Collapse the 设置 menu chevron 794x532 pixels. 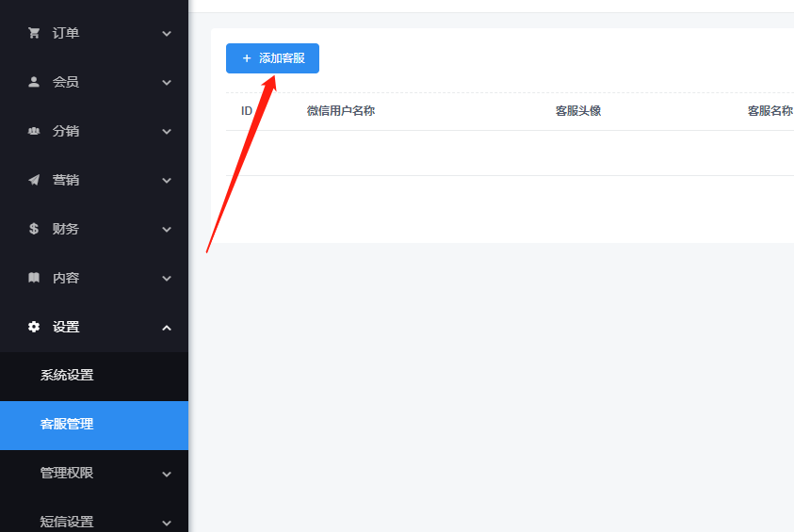pyautogui.click(x=167, y=328)
